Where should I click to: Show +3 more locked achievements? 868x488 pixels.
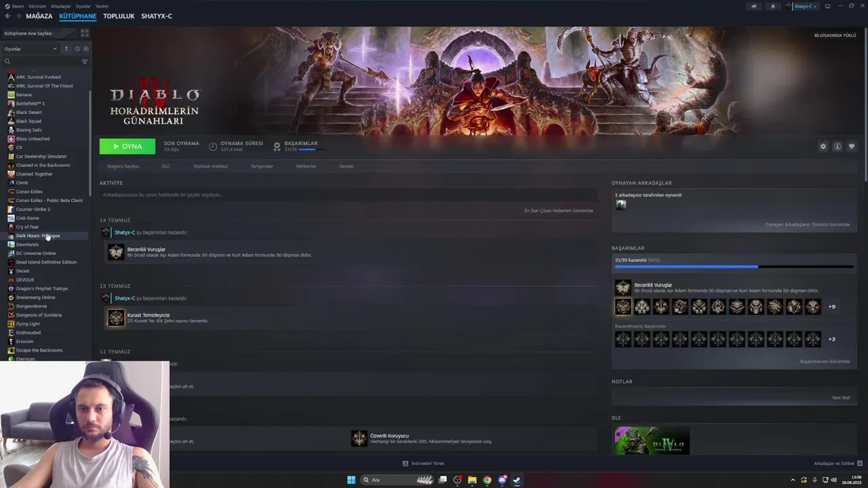tap(832, 339)
